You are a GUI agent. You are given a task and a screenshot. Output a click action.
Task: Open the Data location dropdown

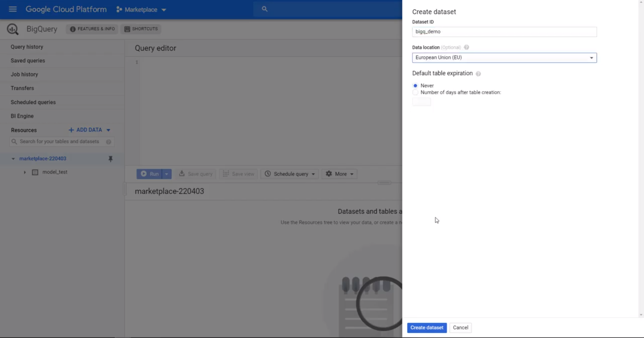(x=504, y=58)
